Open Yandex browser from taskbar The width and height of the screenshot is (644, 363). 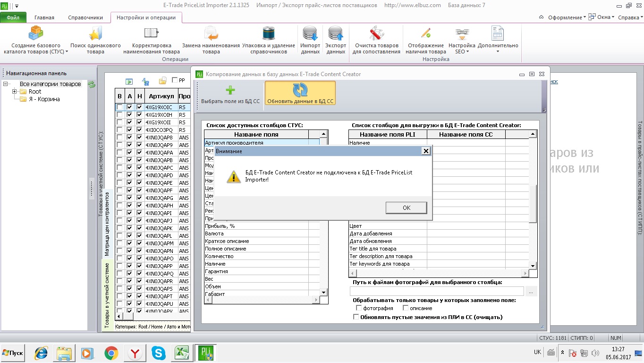(135, 353)
